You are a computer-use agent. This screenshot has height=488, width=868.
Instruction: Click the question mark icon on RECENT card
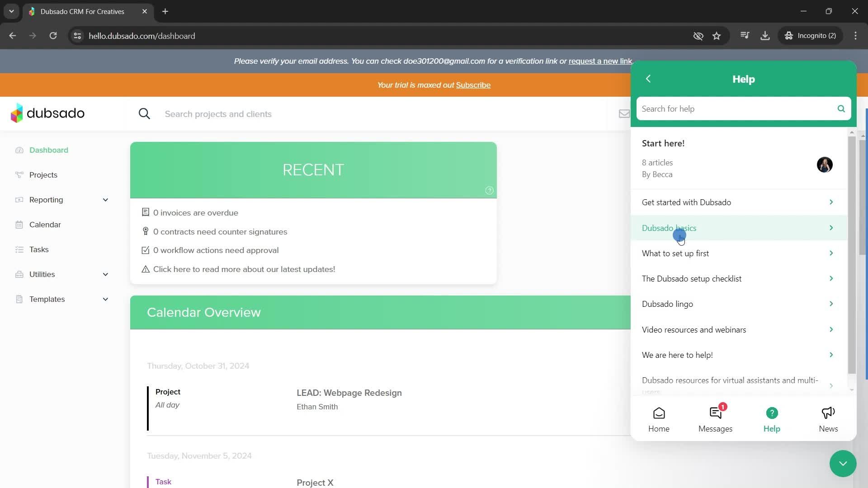[489, 191]
